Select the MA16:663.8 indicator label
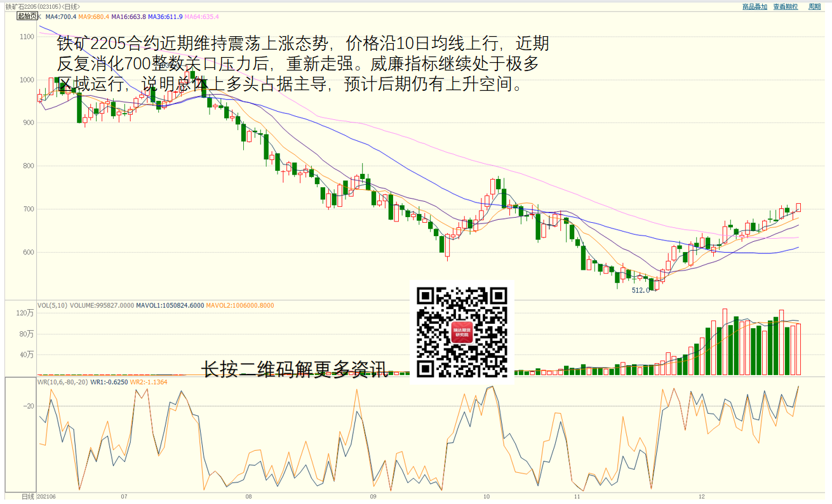 [129, 17]
